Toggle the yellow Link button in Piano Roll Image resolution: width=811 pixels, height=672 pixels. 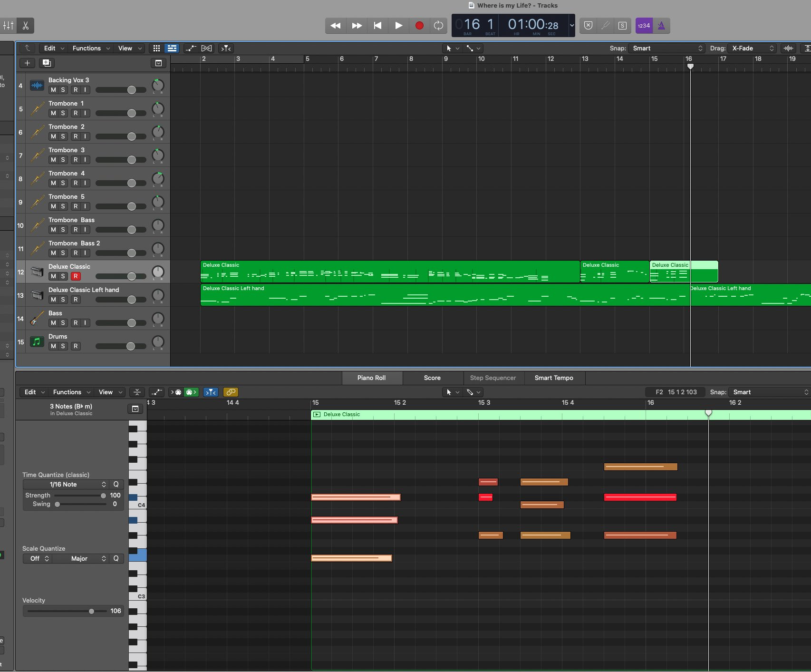point(231,392)
